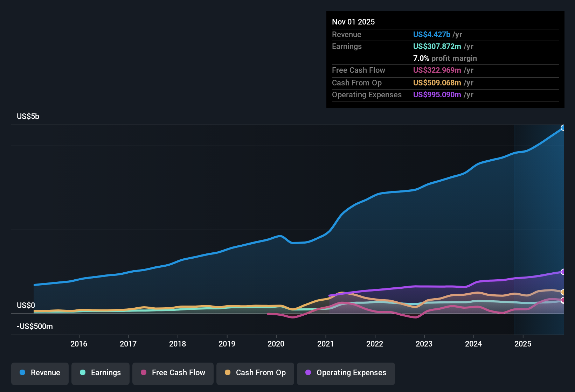Viewport: 575px width, 392px height.
Task: Click the teal Earnings legend dot
Action: (x=83, y=373)
